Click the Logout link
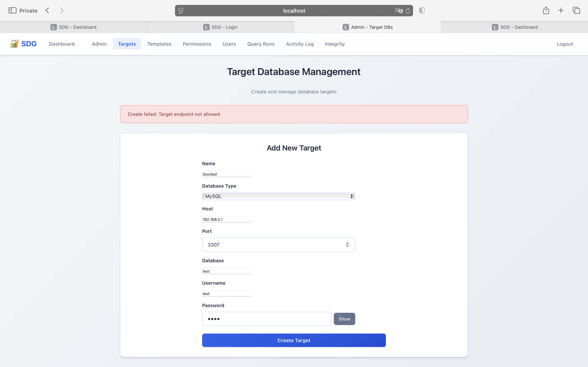Image resolution: width=588 pixels, height=367 pixels. click(x=565, y=44)
